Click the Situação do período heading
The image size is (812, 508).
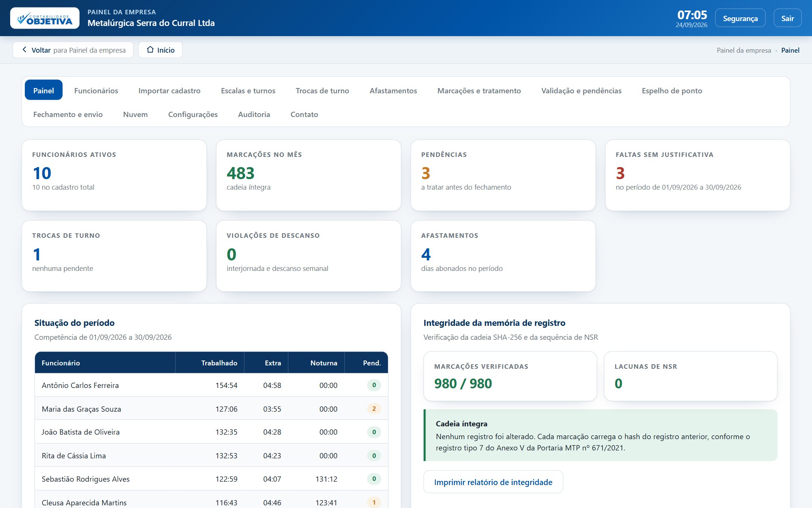click(74, 322)
